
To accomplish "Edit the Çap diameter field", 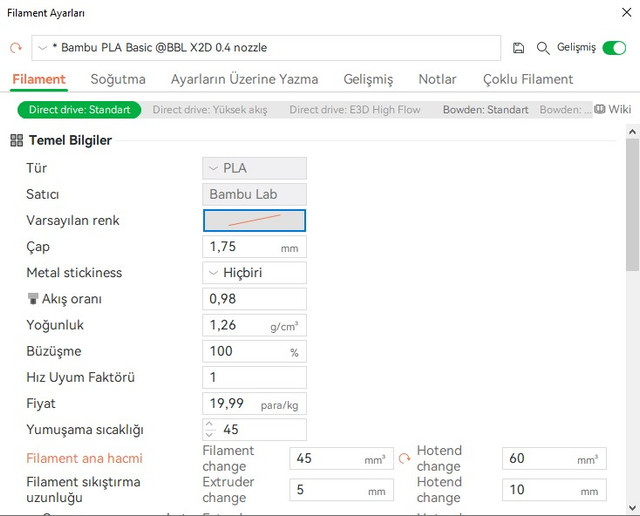I will click(x=254, y=247).
